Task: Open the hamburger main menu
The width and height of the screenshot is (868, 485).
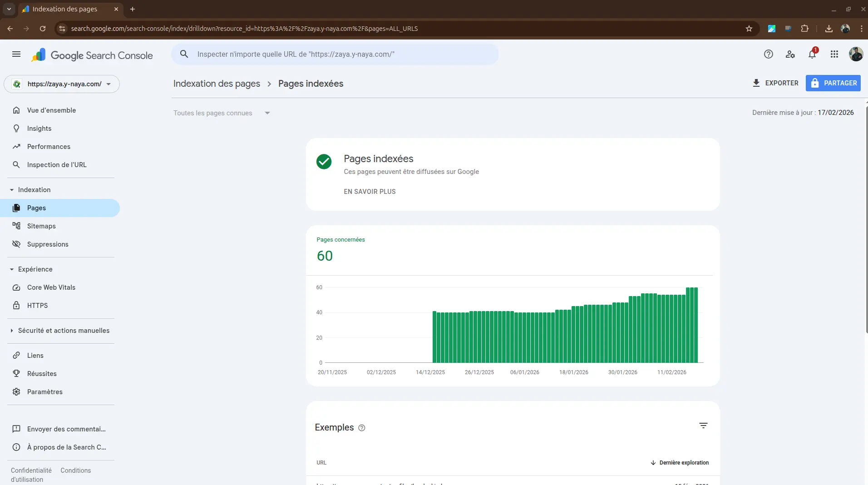Action: coord(16,54)
